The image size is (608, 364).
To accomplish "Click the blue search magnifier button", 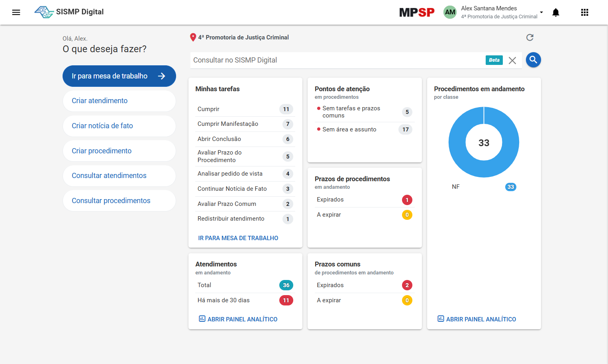I will click(x=533, y=60).
